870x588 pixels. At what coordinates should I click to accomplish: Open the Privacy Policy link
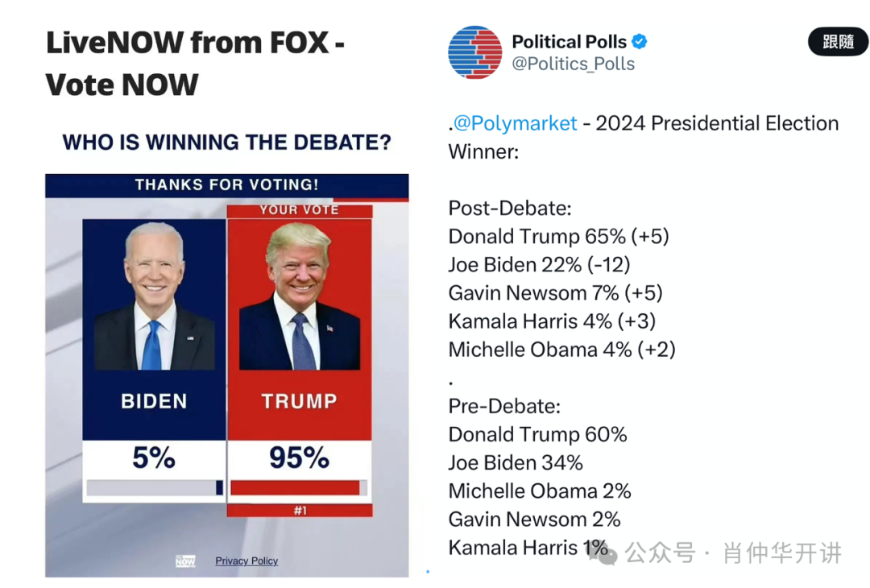point(246,561)
